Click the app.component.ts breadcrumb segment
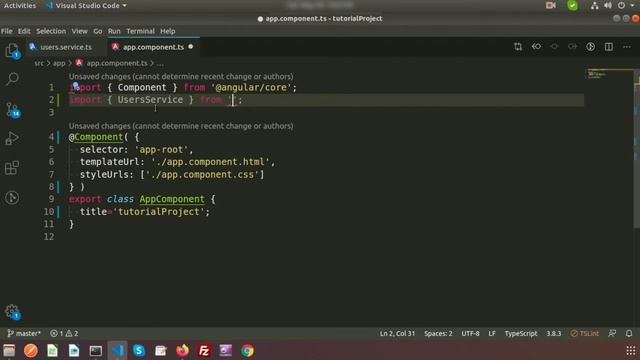The height and width of the screenshot is (360, 640). coord(117,63)
